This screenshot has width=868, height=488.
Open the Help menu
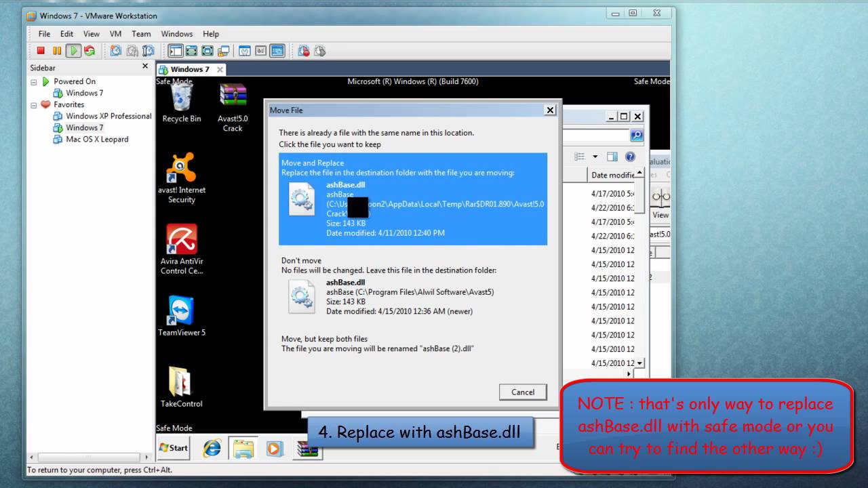[x=211, y=34]
